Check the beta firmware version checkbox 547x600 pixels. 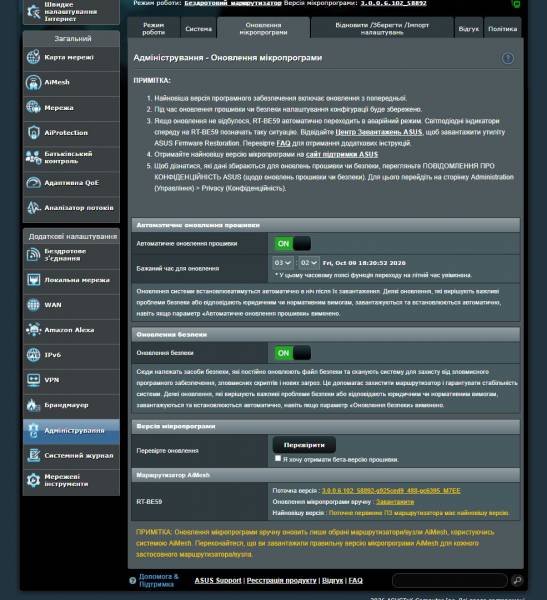pyautogui.click(x=278, y=458)
